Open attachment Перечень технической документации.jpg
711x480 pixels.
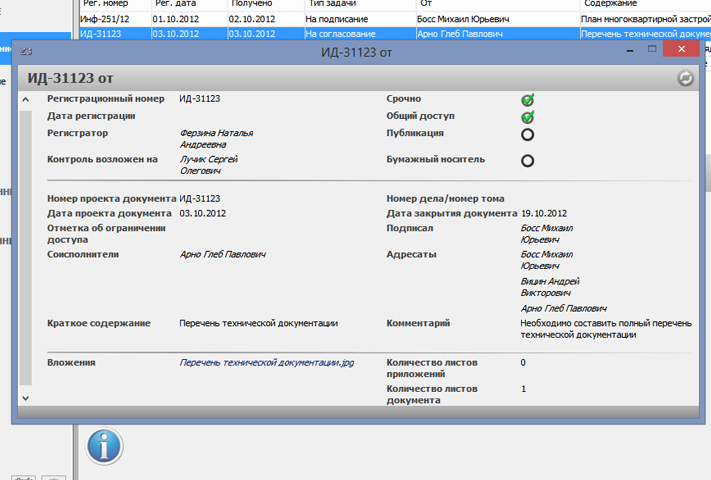click(266, 362)
